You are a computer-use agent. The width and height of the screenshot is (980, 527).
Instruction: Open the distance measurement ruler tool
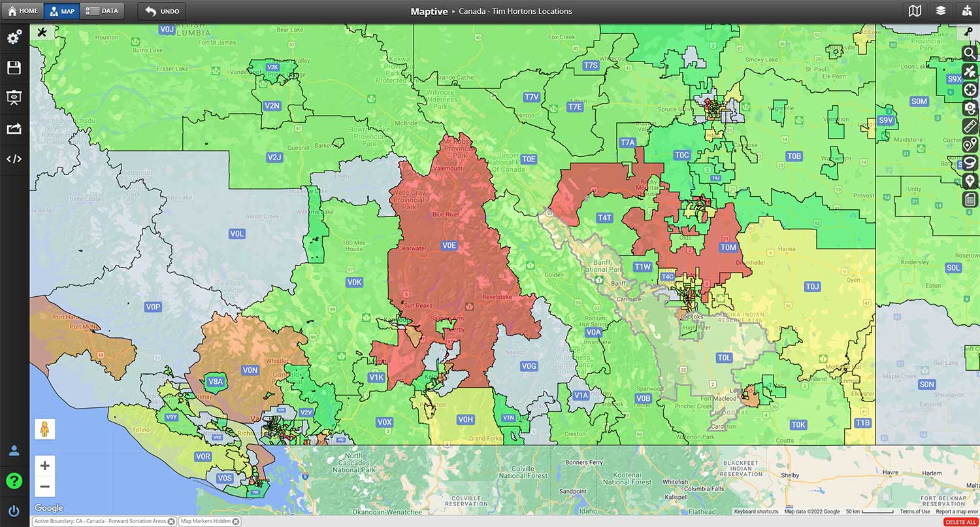click(970, 126)
